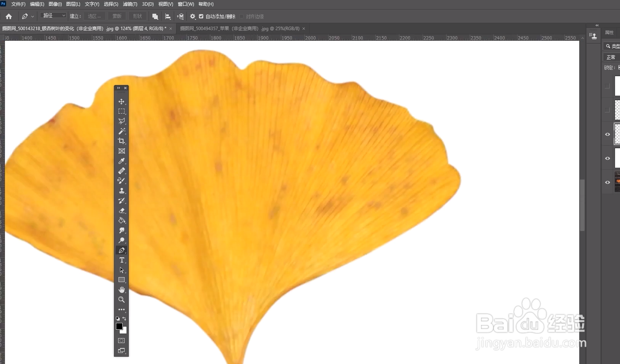
Task: Open the 滤镜(T) menu
Action: pos(130,4)
